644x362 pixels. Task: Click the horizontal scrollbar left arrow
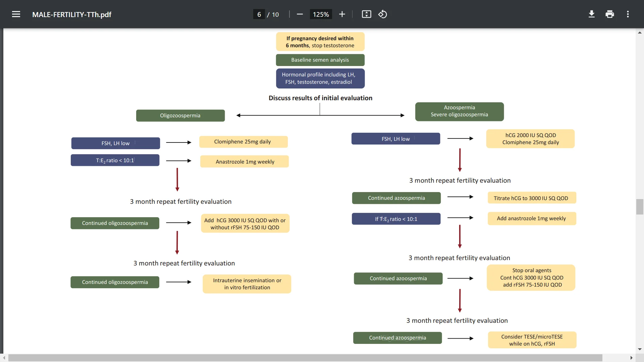click(4, 358)
